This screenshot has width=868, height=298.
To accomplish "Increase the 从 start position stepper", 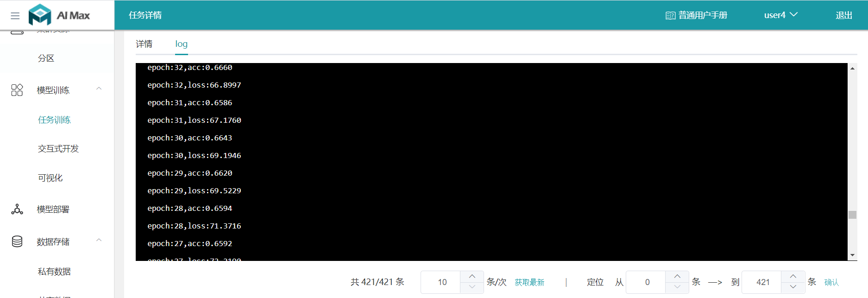I will [x=677, y=276].
